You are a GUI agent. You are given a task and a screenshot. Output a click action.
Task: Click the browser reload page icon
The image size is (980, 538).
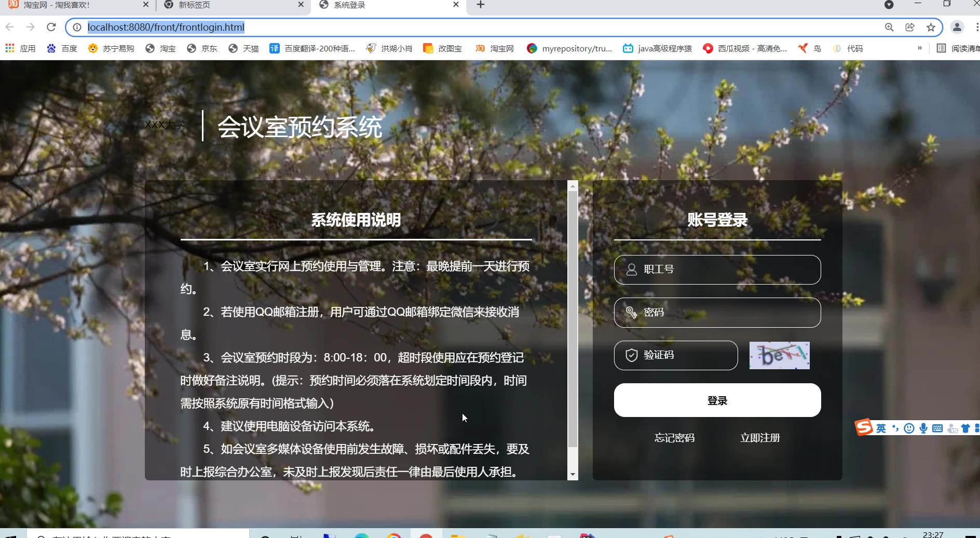(51, 27)
